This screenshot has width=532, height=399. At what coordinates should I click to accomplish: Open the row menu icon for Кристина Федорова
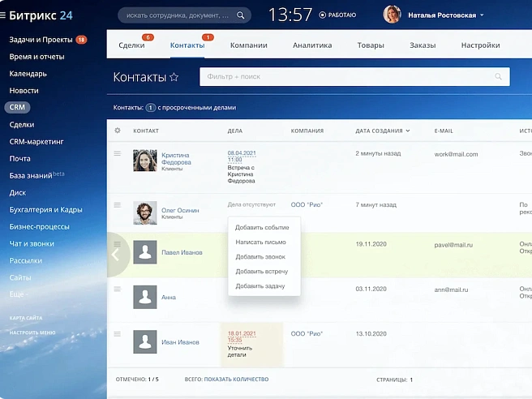pyautogui.click(x=118, y=153)
